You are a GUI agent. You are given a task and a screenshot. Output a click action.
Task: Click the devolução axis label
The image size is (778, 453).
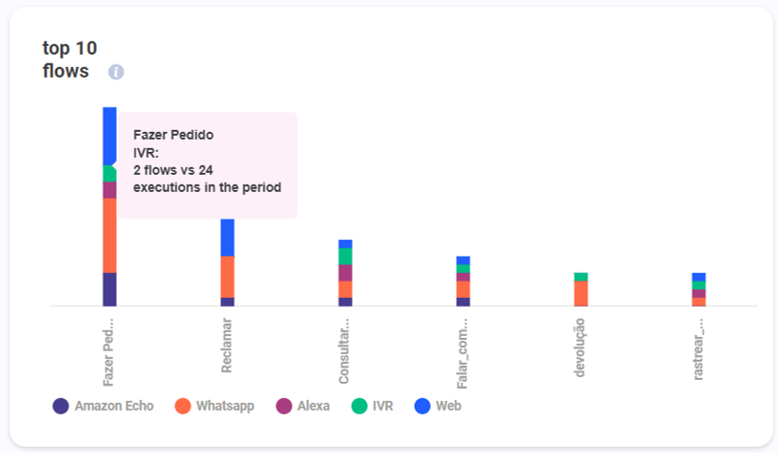coord(581,346)
